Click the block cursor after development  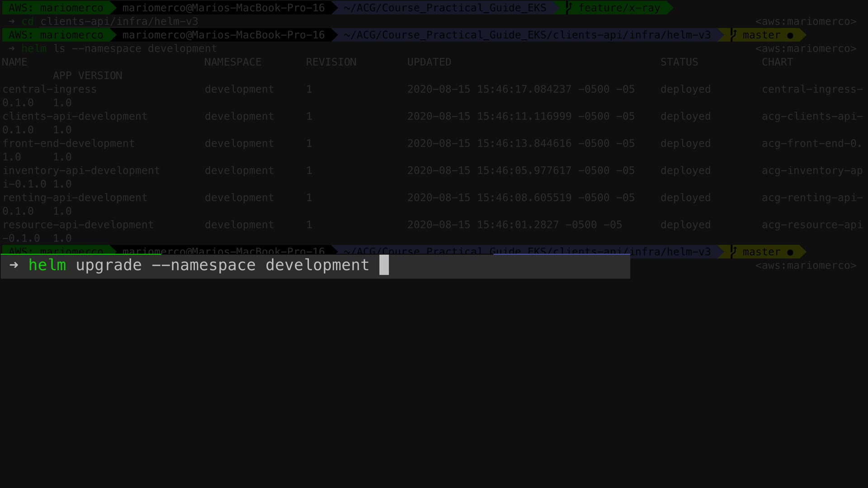point(384,265)
